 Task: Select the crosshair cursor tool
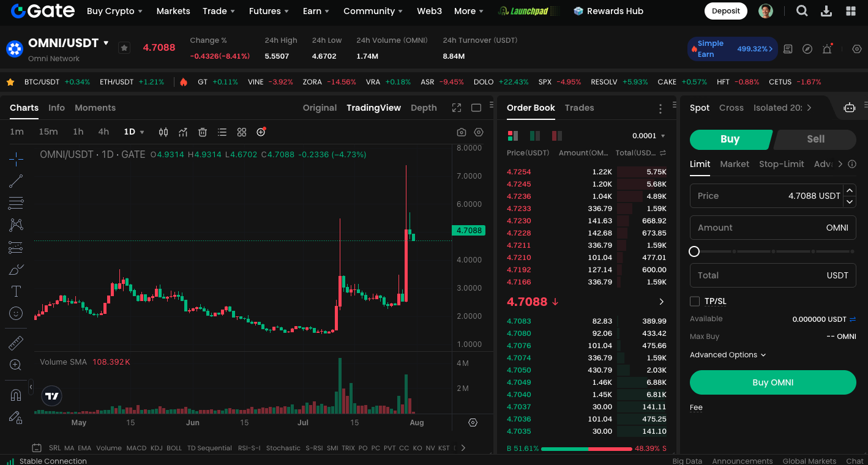click(16, 159)
